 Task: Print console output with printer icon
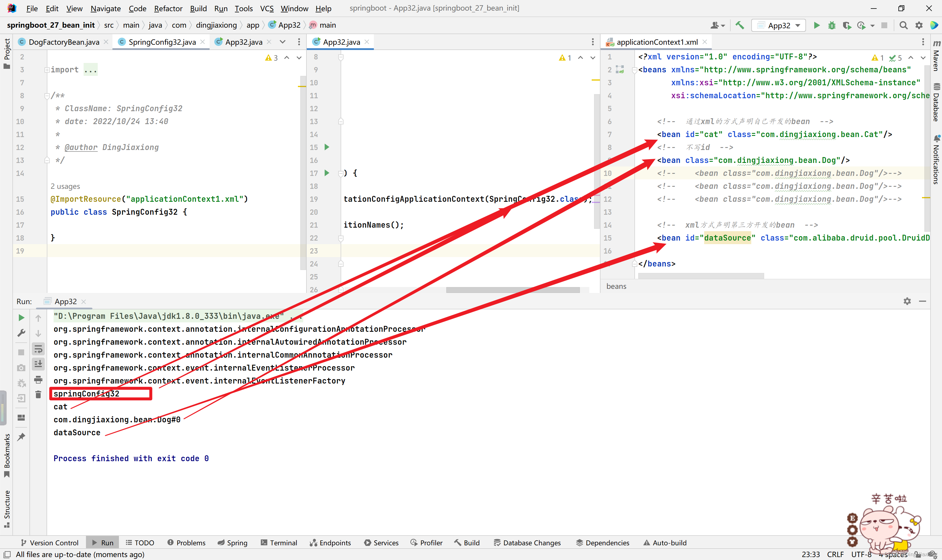38,380
